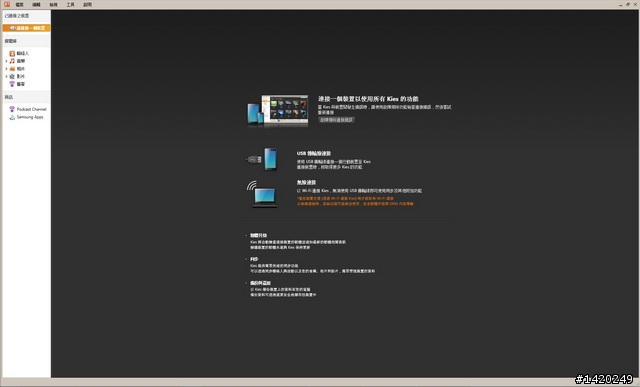
Task: Click the Wi-Fi laptop wireless connection icon
Action: [262, 194]
